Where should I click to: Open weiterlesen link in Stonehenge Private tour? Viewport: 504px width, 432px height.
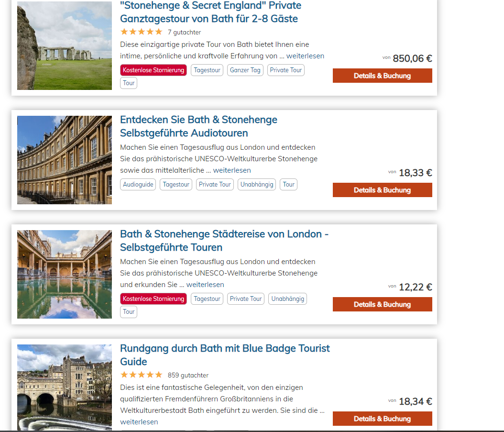click(x=305, y=56)
